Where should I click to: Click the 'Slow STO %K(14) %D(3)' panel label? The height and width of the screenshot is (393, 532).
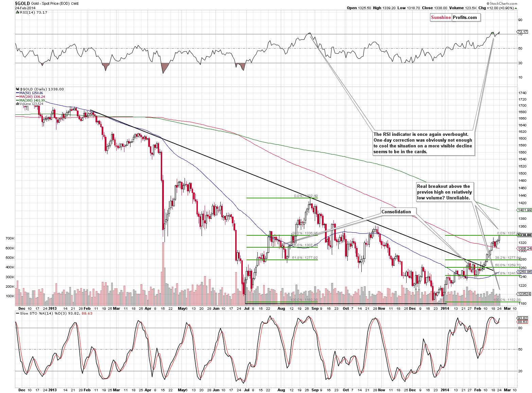point(43,313)
